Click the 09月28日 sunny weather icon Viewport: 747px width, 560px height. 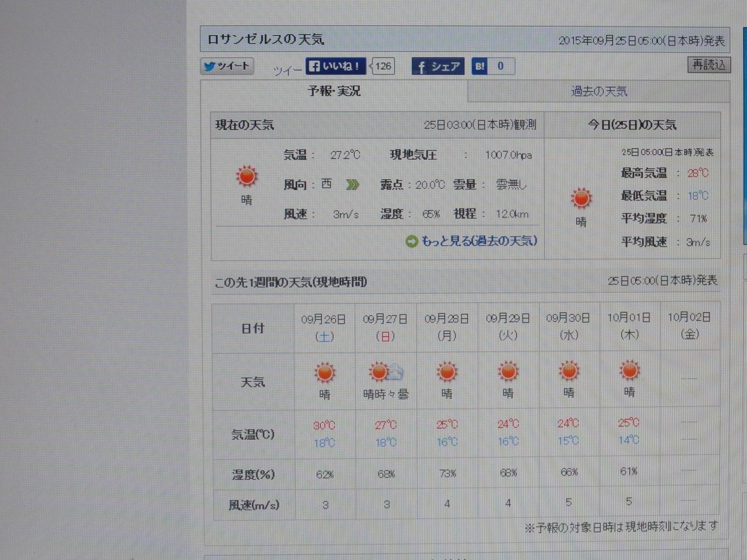pos(447,371)
